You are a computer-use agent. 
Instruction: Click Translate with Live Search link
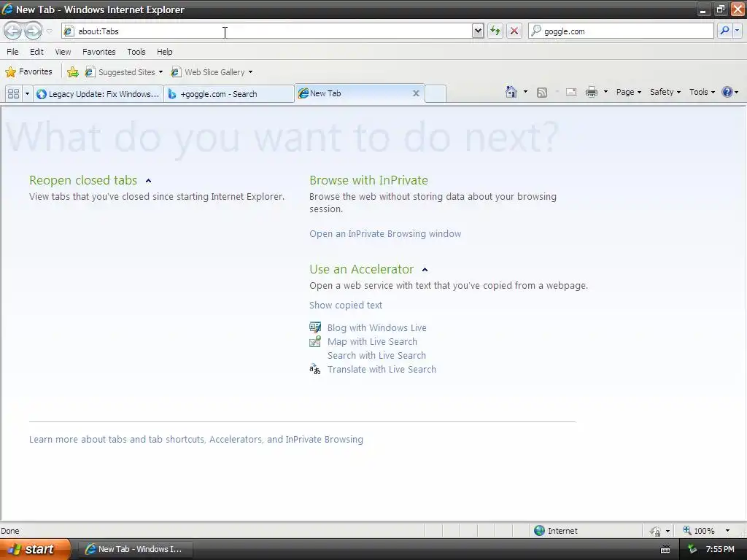[382, 369]
